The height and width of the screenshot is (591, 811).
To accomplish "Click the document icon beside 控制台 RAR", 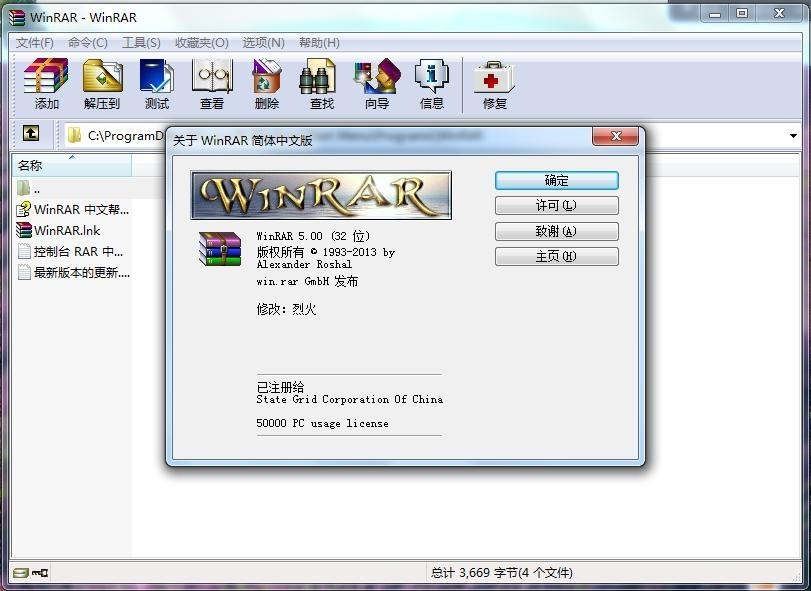I will (24, 251).
